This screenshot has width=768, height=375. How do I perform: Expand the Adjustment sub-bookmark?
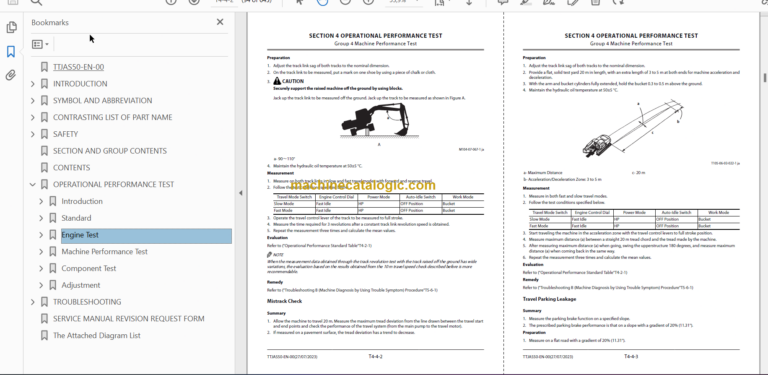(x=41, y=285)
